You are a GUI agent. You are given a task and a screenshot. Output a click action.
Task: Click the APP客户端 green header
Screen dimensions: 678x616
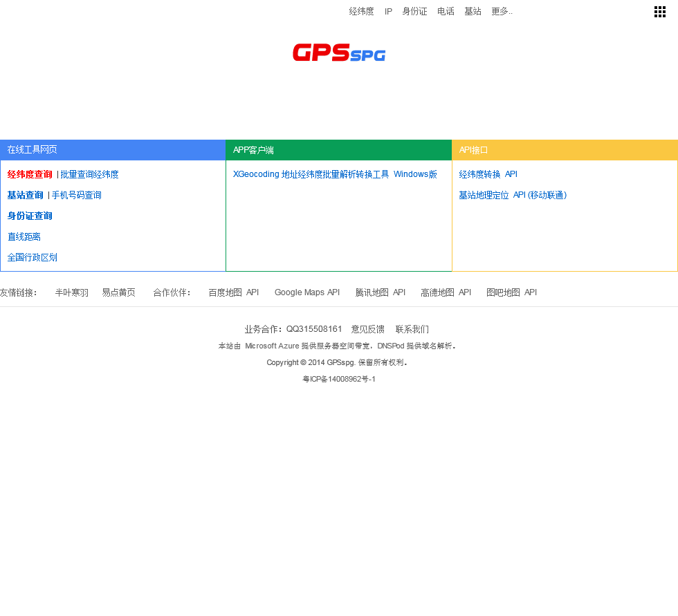(x=339, y=150)
